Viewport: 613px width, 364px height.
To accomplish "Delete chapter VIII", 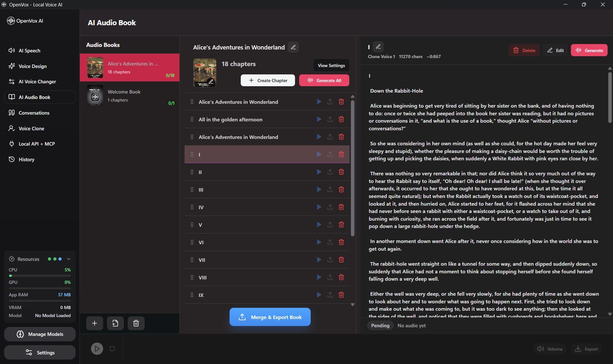I will click(341, 277).
